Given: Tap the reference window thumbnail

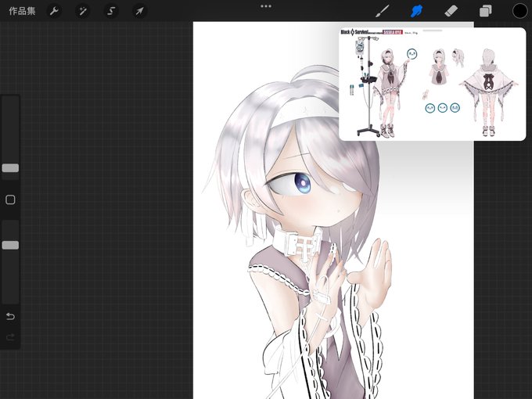Looking at the screenshot, I should click(432, 84).
